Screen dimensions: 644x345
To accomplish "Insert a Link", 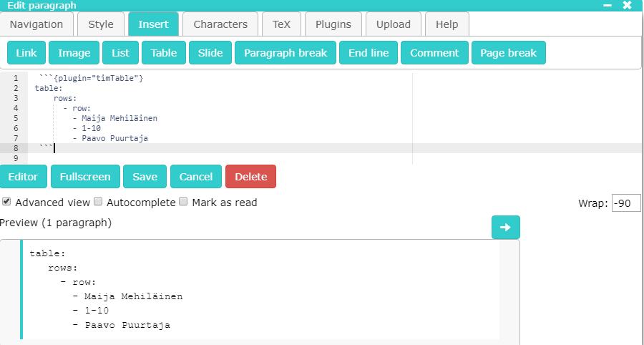I will 26,52.
